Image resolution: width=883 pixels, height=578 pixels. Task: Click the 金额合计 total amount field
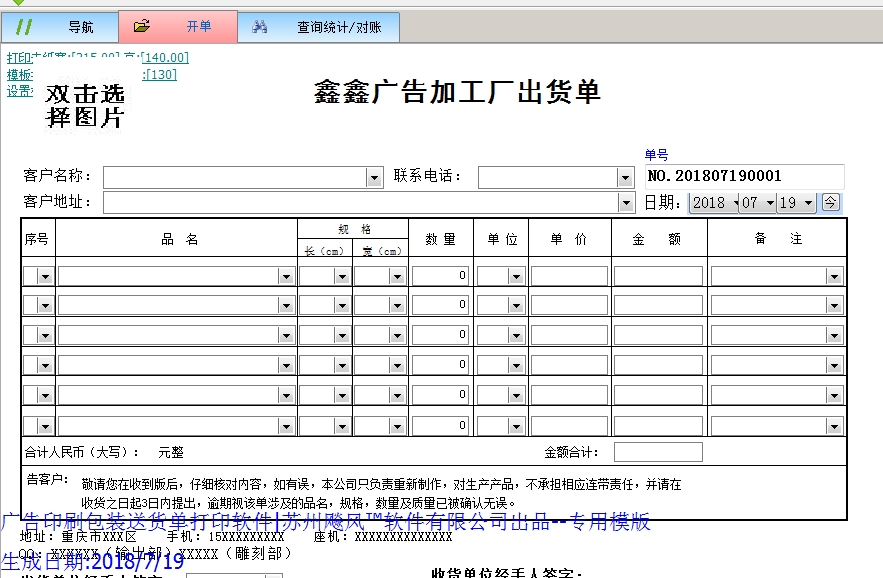(x=658, y=452)
